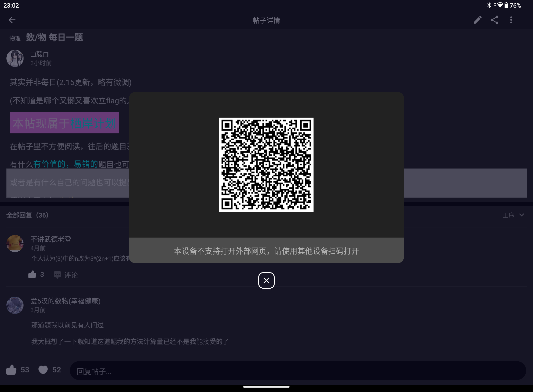Tap 全部回复（36）to view all replies
The height and width of the screenshot is (392, 533).
pos(27,215)
